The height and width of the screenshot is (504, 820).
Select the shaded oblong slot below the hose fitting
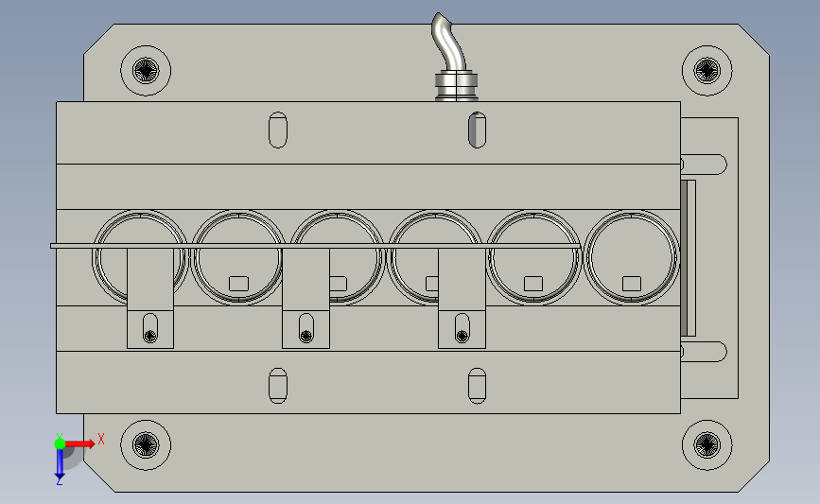point(477,130)
